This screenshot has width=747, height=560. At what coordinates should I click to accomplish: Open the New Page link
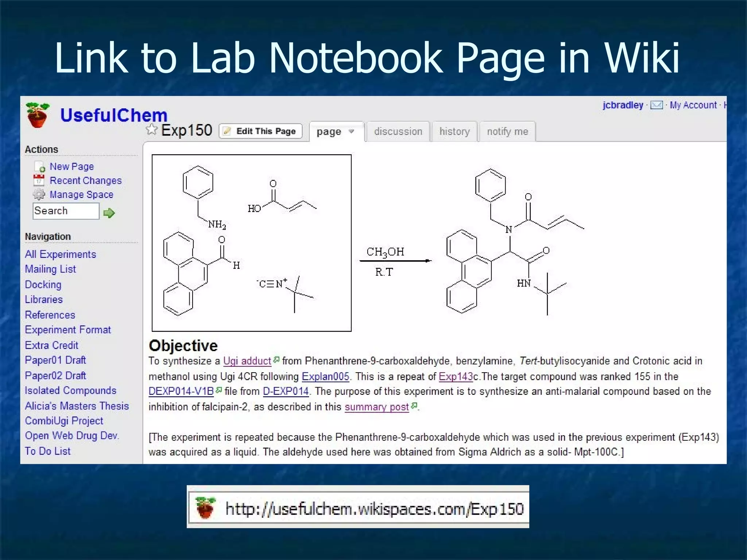point(72,167)
